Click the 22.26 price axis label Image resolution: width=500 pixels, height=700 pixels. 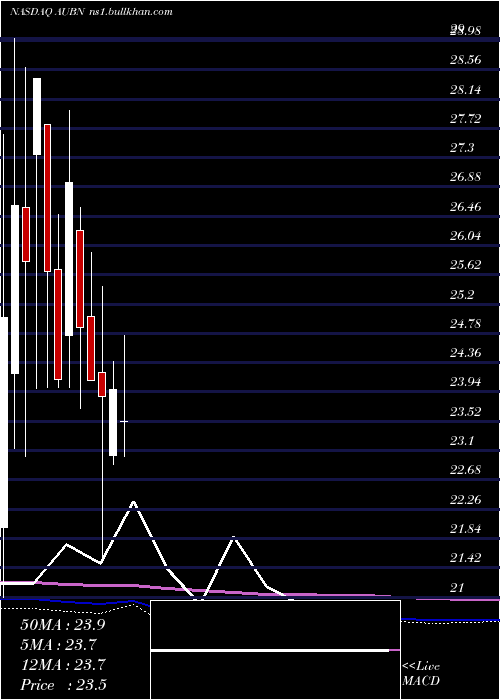[466, 500]
